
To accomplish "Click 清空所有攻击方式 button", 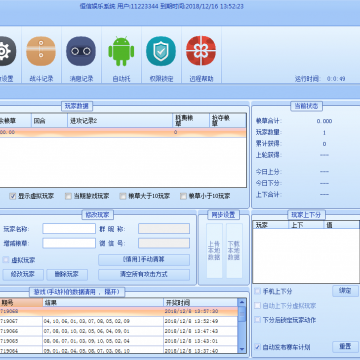I will coord(144,275).
